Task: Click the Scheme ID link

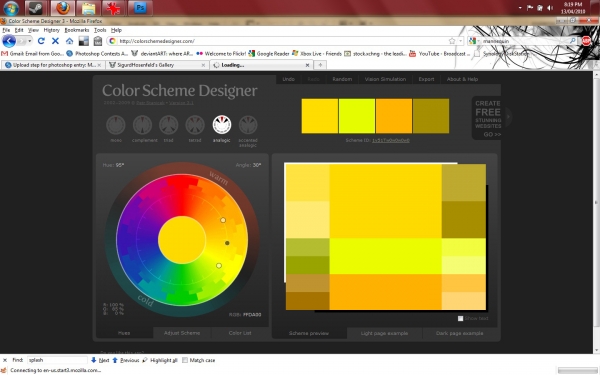Action: (x=391, y=140)
